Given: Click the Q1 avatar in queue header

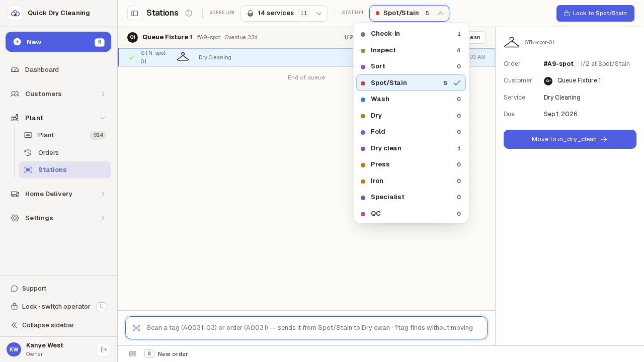Looking at the screenshot, I should pyautogui.click(x=132, y=37).
